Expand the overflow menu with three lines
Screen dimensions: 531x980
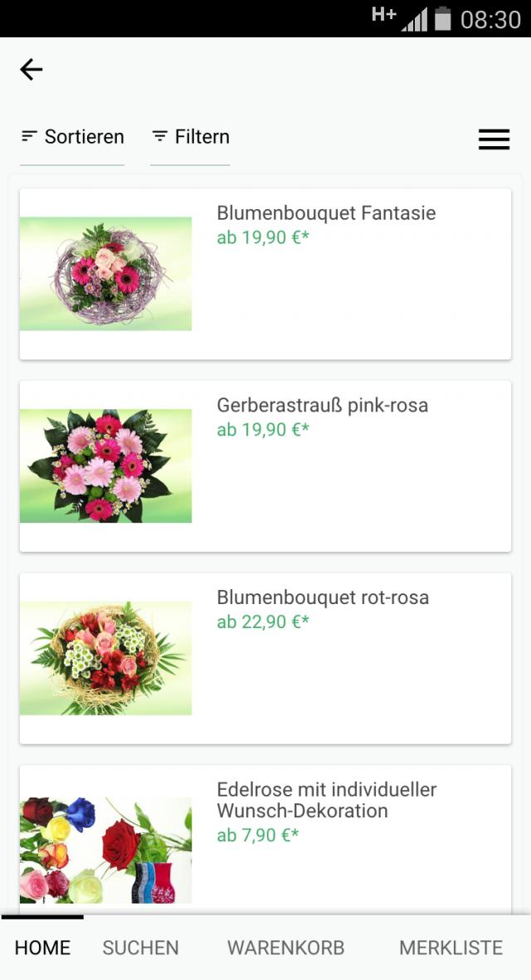click(x=494, y=139)
